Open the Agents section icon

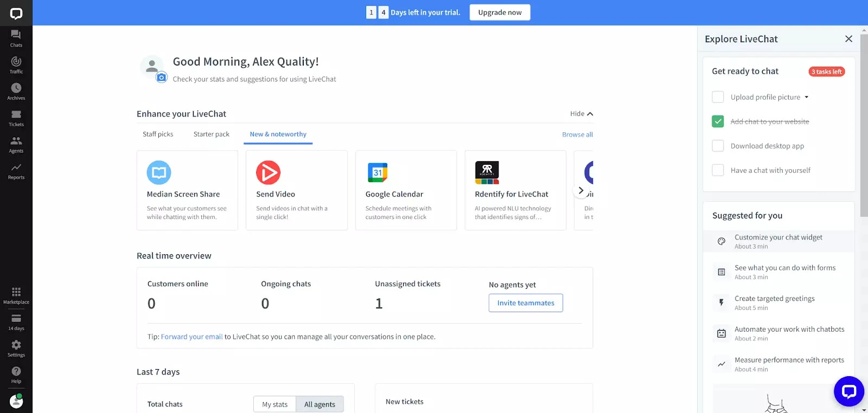16,140
